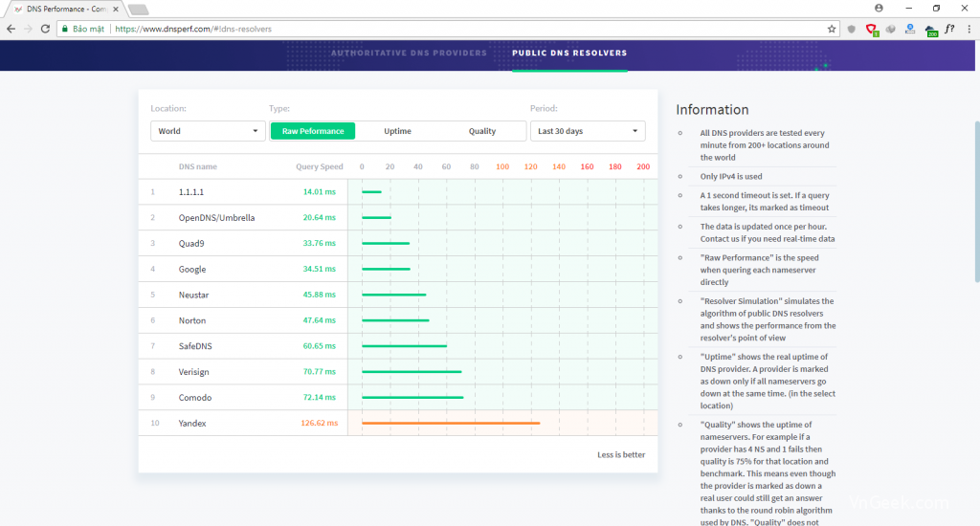Open the Last 30 days period dropdown

tap(588, 131)
